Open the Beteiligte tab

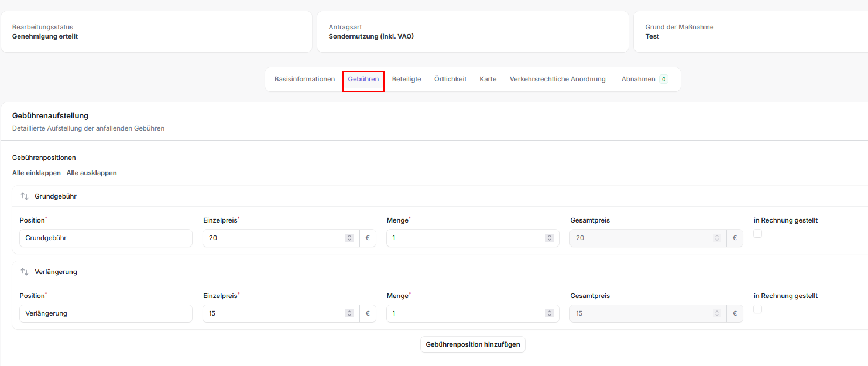point(406,79)
